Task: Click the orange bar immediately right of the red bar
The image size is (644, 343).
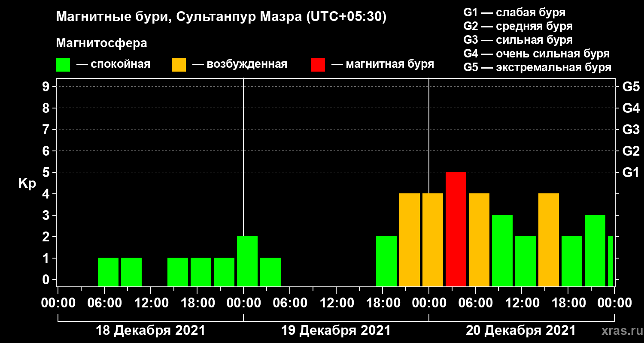Action: tap(479, 240)
